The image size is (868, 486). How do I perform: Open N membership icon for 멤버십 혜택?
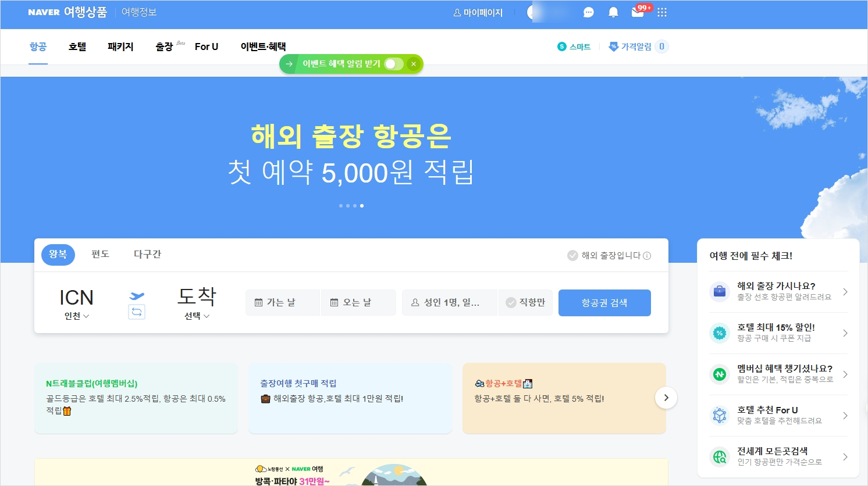(x=720, y=374)
